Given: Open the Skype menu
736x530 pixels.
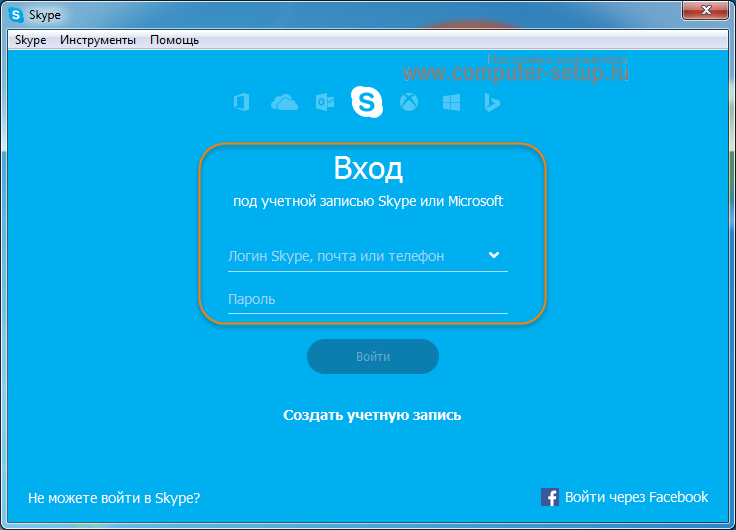Looking at the screenshot, I should click(x=31, y=40).
